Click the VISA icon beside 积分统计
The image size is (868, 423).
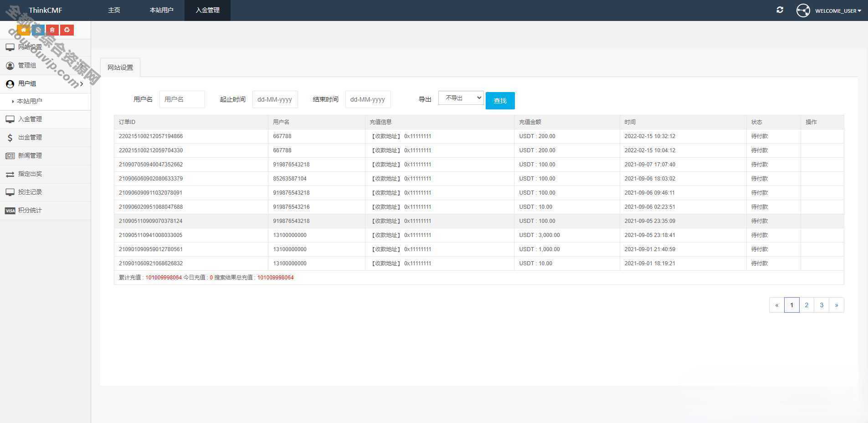(10, 211)
